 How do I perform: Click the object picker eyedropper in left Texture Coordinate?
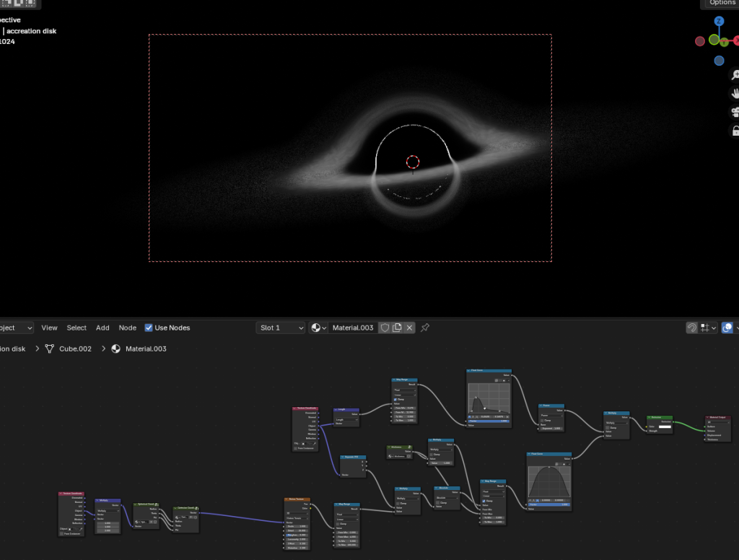[x=81, y=529]
